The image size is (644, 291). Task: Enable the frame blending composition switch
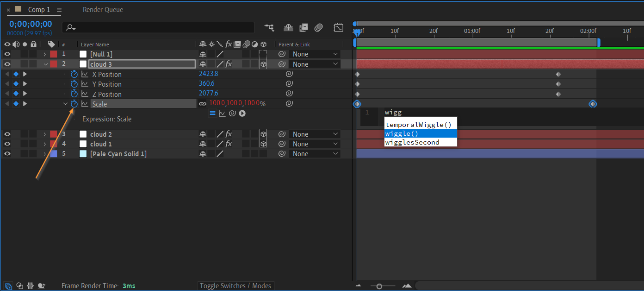click(x=303, y=28)
